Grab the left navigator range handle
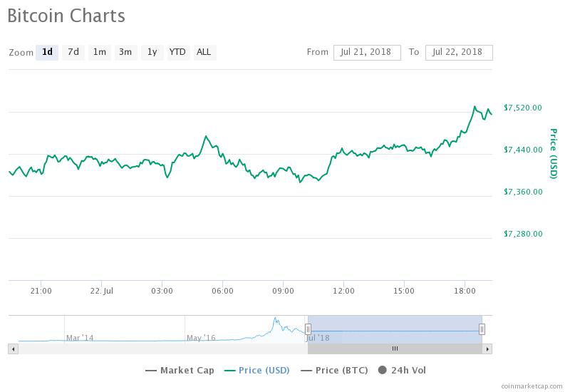570x392 pixels. click(x=308, y=329)
